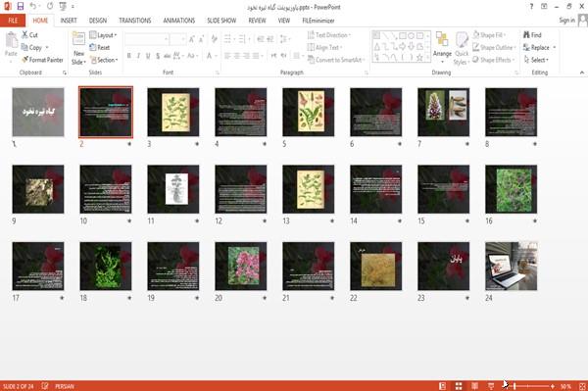Click Fit slide to window icon

click(x=582, y=386)
